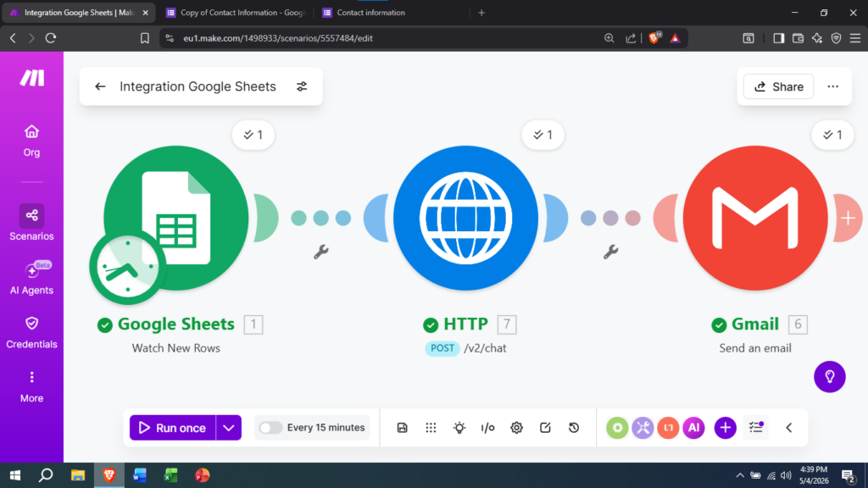Add a favorite with purple plus

[x=726, y=428]
